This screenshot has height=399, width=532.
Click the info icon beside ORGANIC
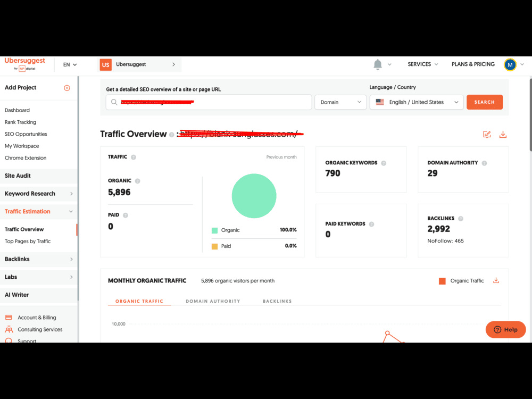[x=137, y=181]
